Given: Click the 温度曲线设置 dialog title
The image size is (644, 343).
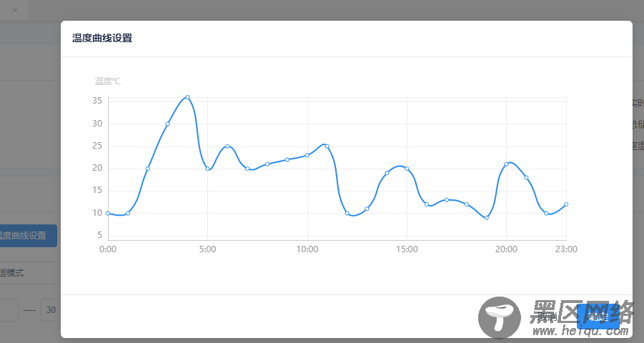Looking at the screenshot, I should pyautogui.click(x=102, y=39).
